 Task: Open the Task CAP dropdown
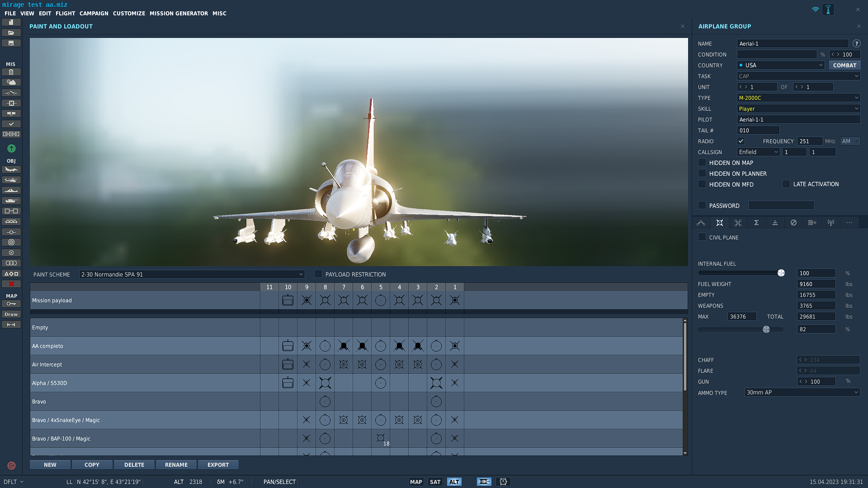(x=798, y=76)
